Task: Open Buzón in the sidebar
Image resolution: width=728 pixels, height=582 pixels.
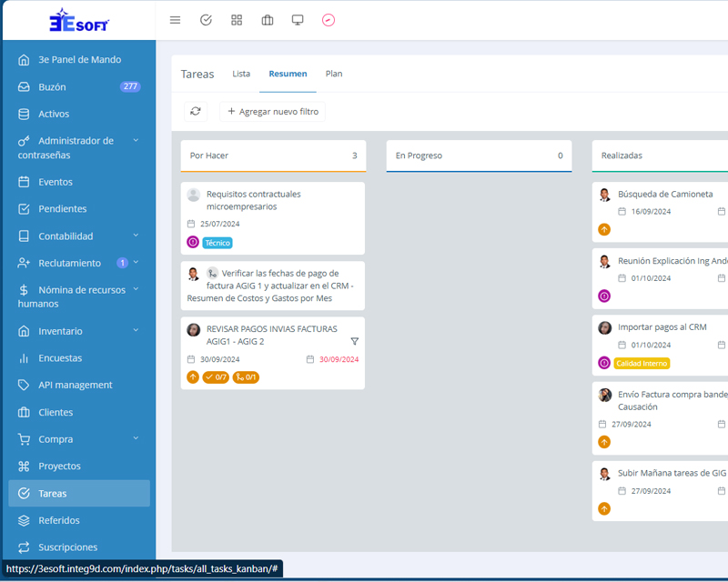Action: point(52,87)
